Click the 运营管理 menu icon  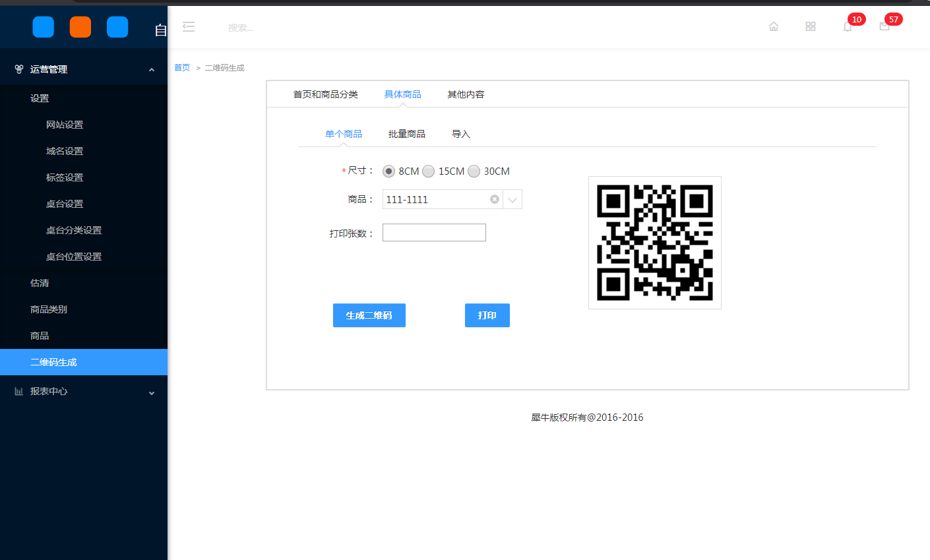(x=19, y=69)
